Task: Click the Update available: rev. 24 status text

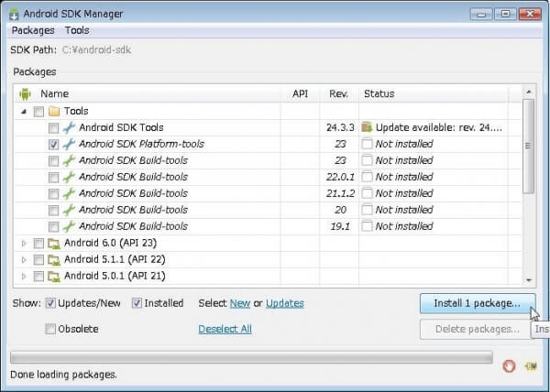Action: point(438,127)
